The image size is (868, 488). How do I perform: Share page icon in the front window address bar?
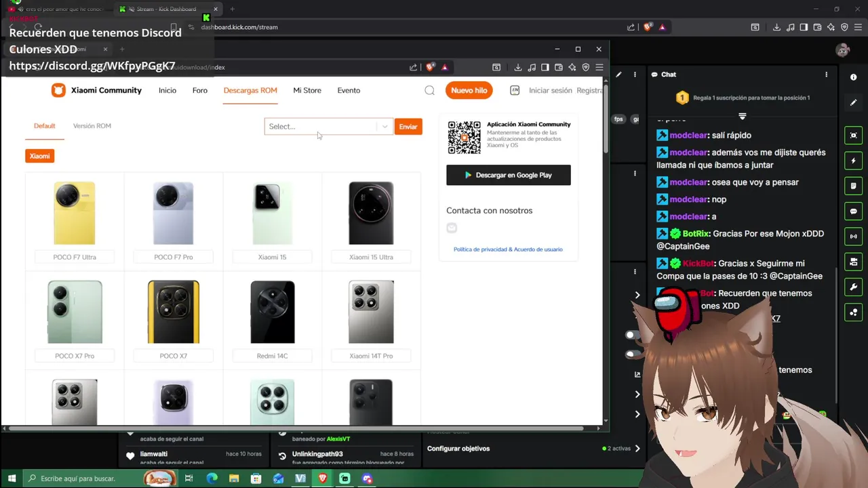[x=414, y=67]
